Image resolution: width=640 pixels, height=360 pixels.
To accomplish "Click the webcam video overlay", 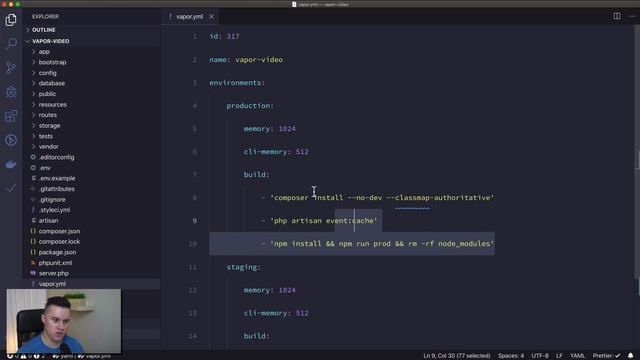I will tap(64, 321).
